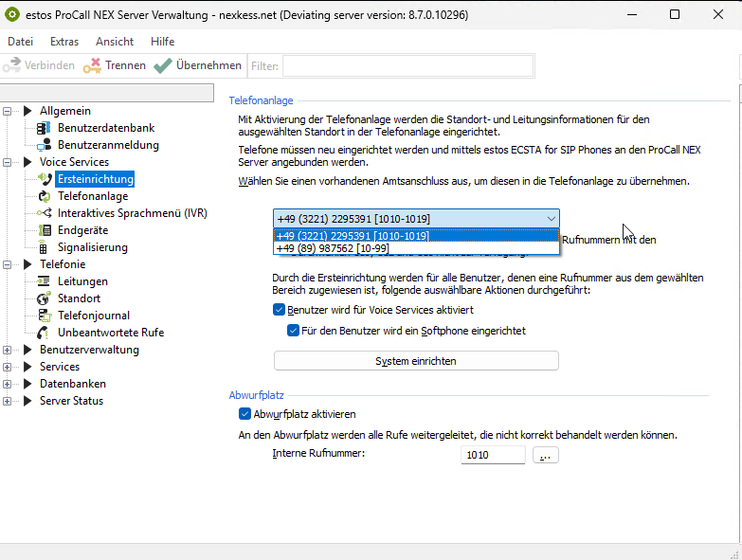This screenshot has width=742, height=560.
Task: Select the Endgeräte icon in sidebar
Action: click(44, 230)
